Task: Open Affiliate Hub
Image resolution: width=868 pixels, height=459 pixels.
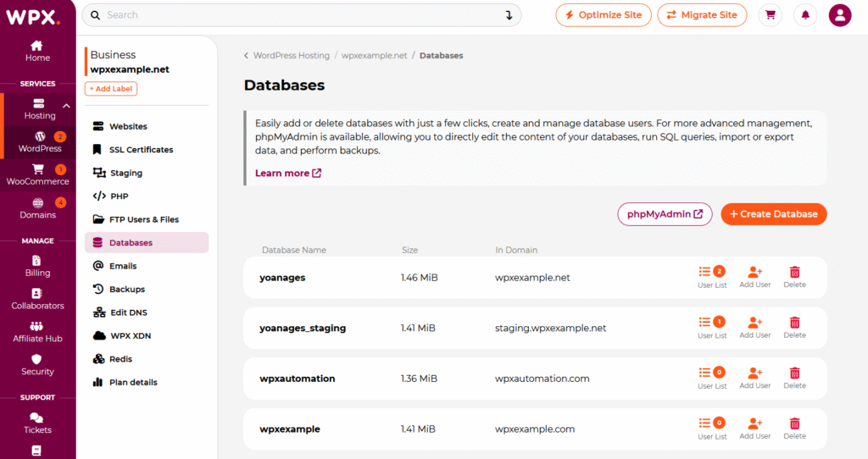Action: 37,332
